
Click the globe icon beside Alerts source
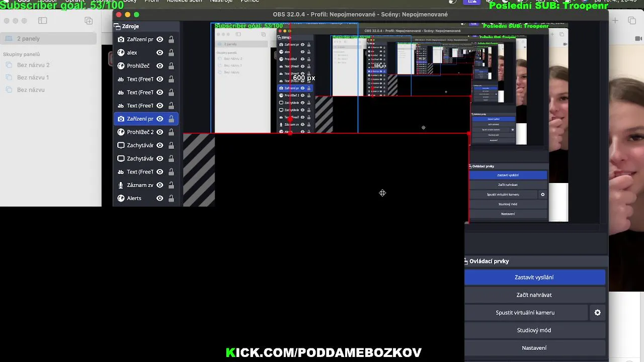pyautogui.click(x=121, y=198)
